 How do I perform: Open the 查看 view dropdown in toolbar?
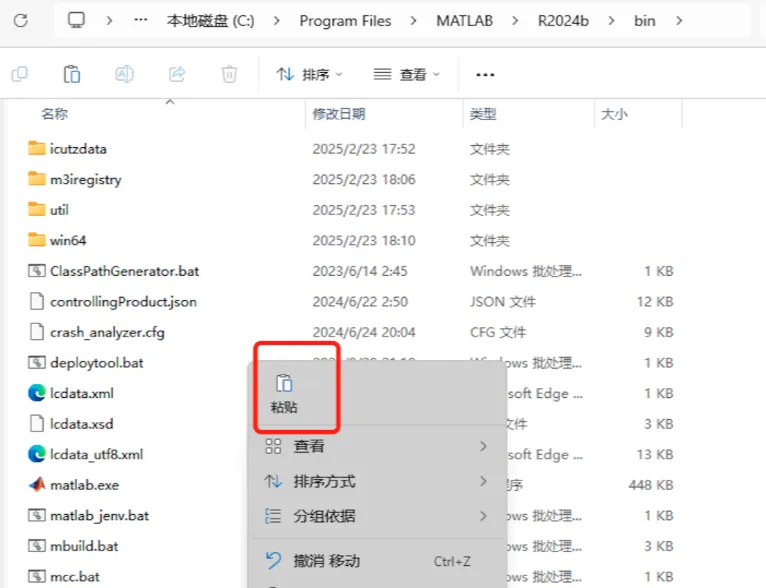[406, 75]
